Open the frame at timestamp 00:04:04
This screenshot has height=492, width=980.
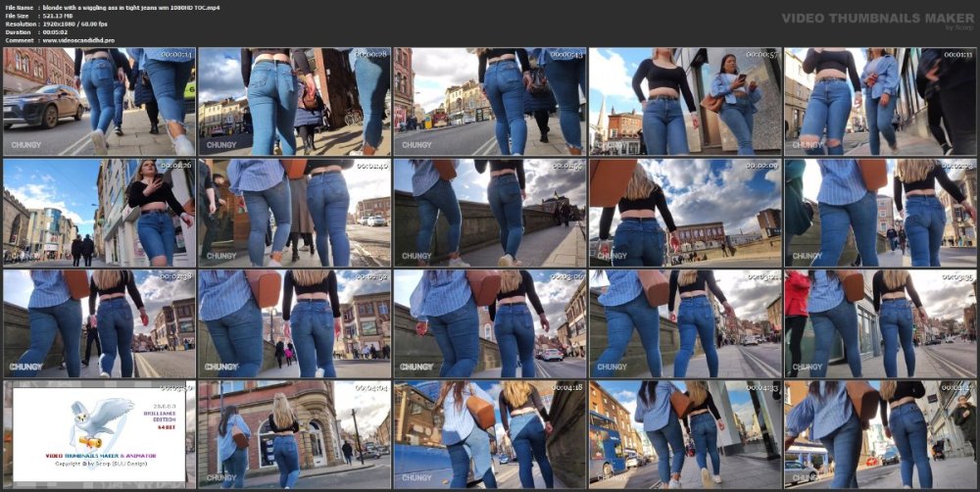(x=295, y=434)
